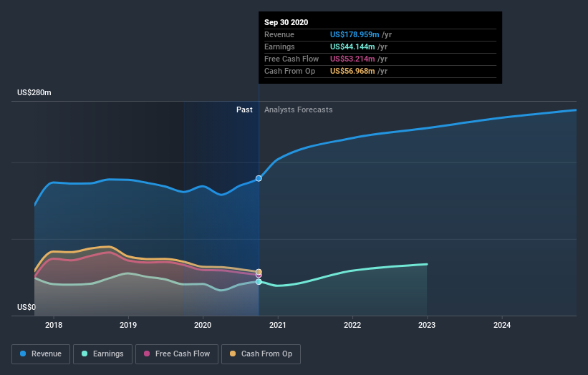
Task: Toggle the Cash From Op legend button
Action: coord(261,354)
